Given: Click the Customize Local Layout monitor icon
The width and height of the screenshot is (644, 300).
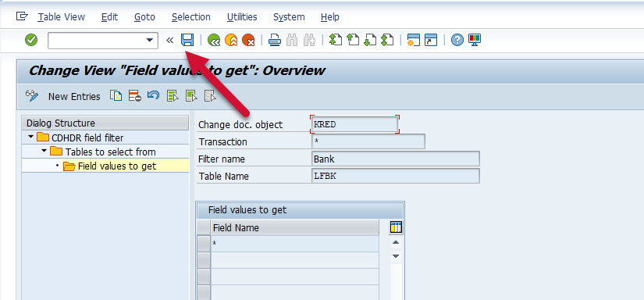Looking at the screenshot, I should pyautogui.click(x=475, y=40).
